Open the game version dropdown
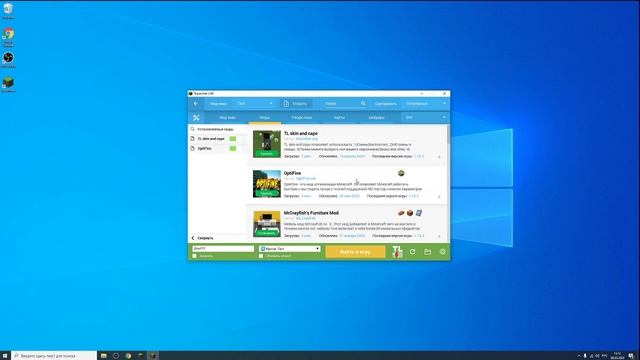 click(289, 249)
